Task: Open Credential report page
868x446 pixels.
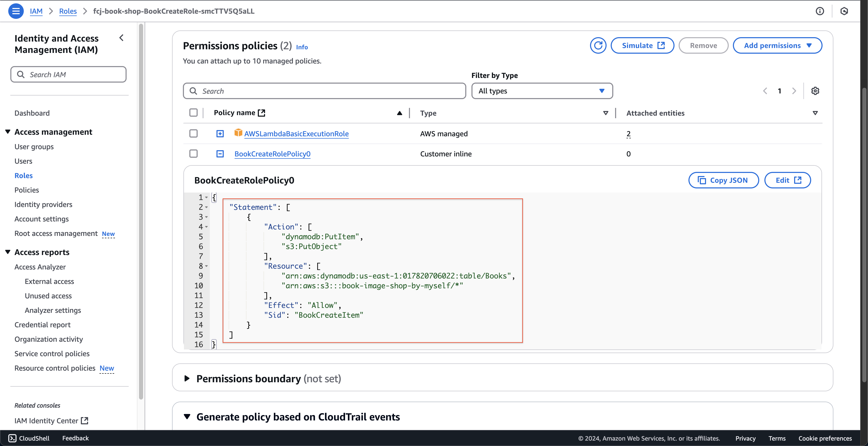Action: tap(42, 325)
